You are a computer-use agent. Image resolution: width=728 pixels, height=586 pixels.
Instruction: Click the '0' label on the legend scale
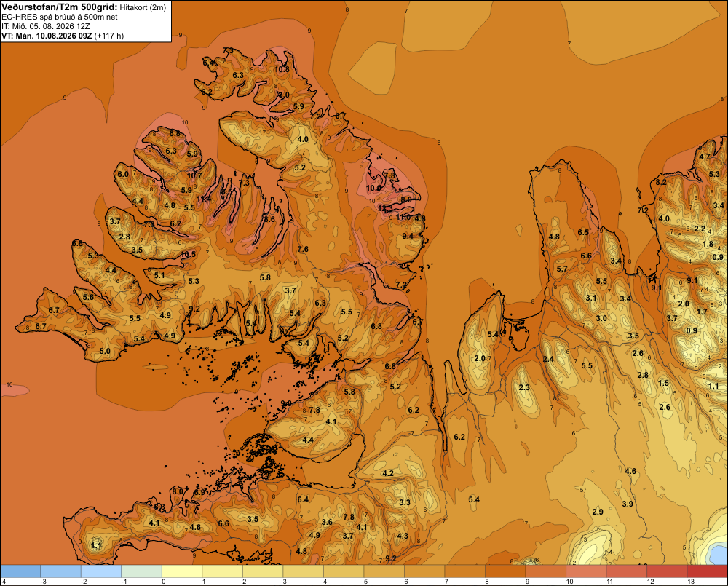click(x=163, y=582)
